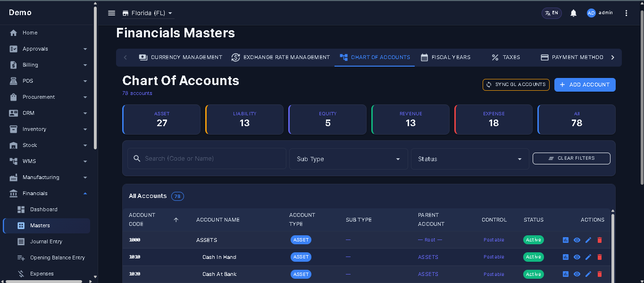The height and width of the screenshot is (283, 644).
Task: Toggle the hamburger sidebar menu
Action: click(x=111, y=13)
